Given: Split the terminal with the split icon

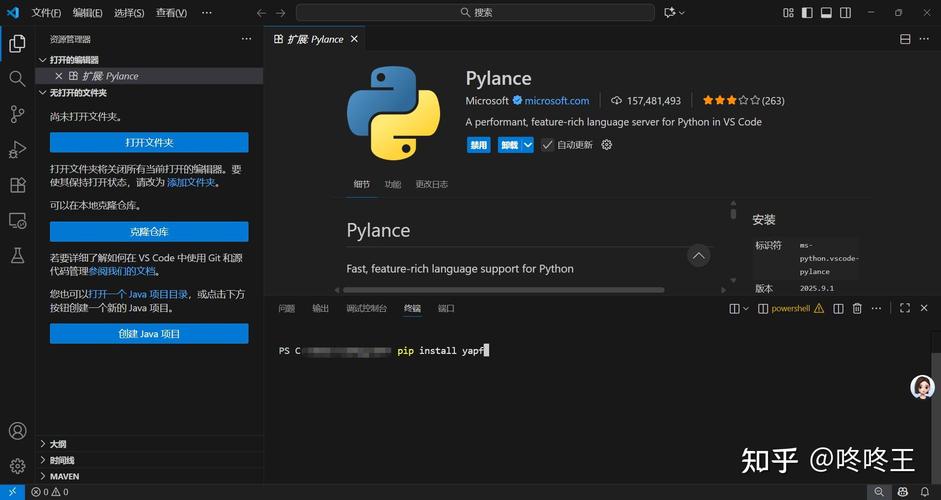Looking at the screenshot, I should 838,309.
